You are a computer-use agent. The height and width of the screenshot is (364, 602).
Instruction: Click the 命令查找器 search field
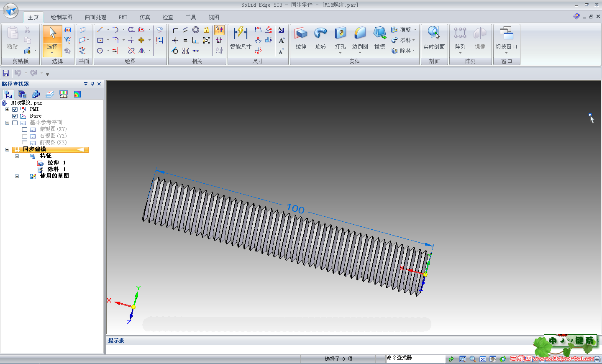tap(415, 359)
